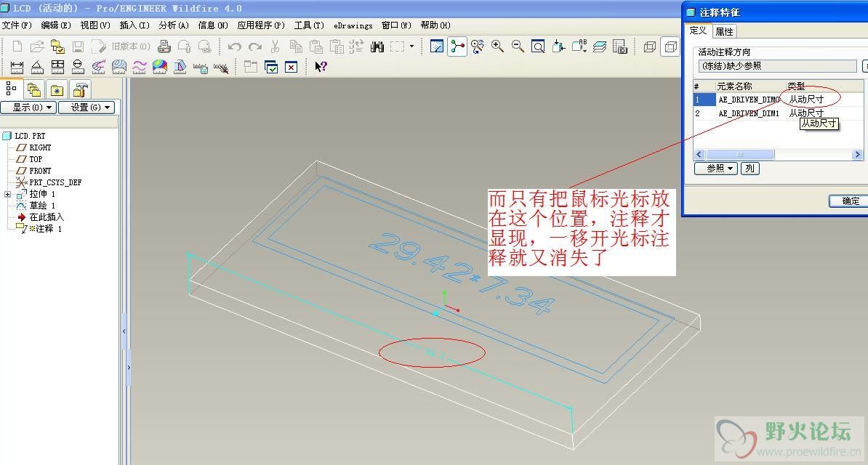Viewport: 868px width, 465px height.
Task: Open the 窗口(W) menu
Action: tap(396, 25)
